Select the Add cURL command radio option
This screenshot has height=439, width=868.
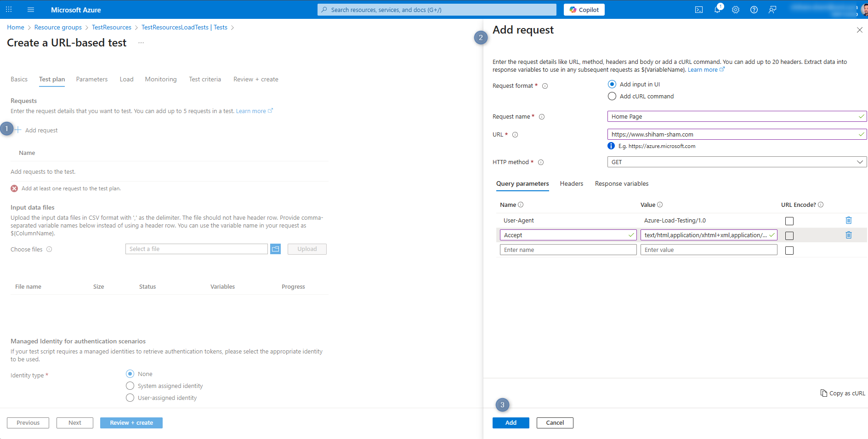(612, 96)
